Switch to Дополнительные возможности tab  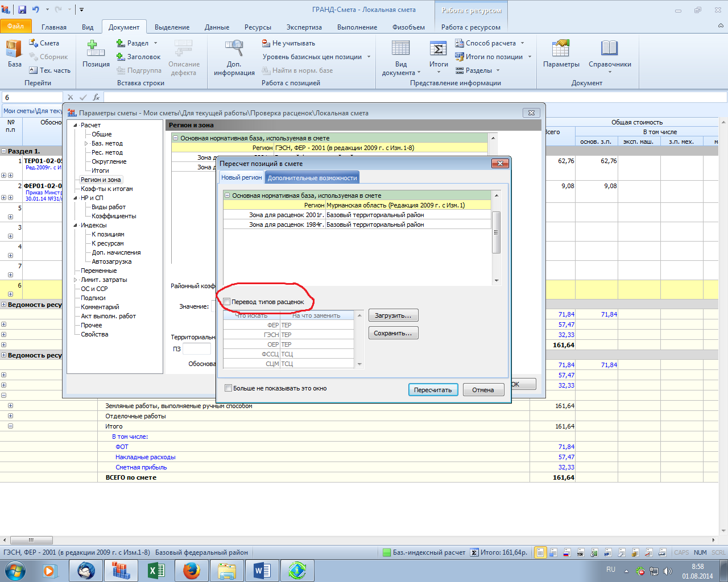tap(312, 178)
